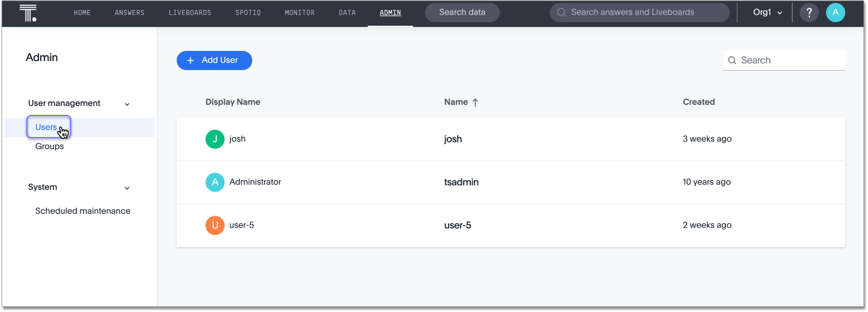Open Scheduled maintenance in sidebar
This screenshot has height=312, width=868.
point(83,211)
